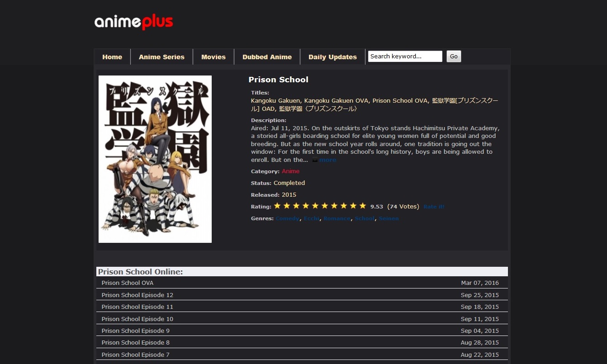The height and width of the screenshot is (364, 607).
Task: Browse the Romance genre
Action: (x=337, y=218)
